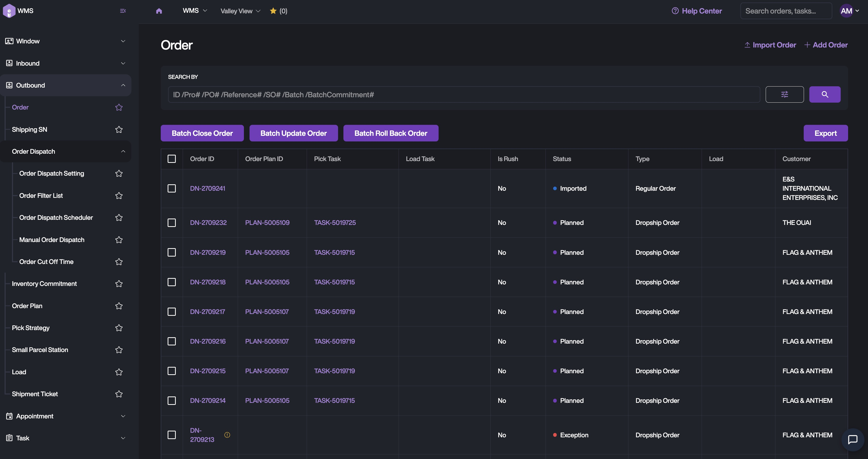
Task: Click warning icon beside DN-2709213
Action: pos(227,435)
